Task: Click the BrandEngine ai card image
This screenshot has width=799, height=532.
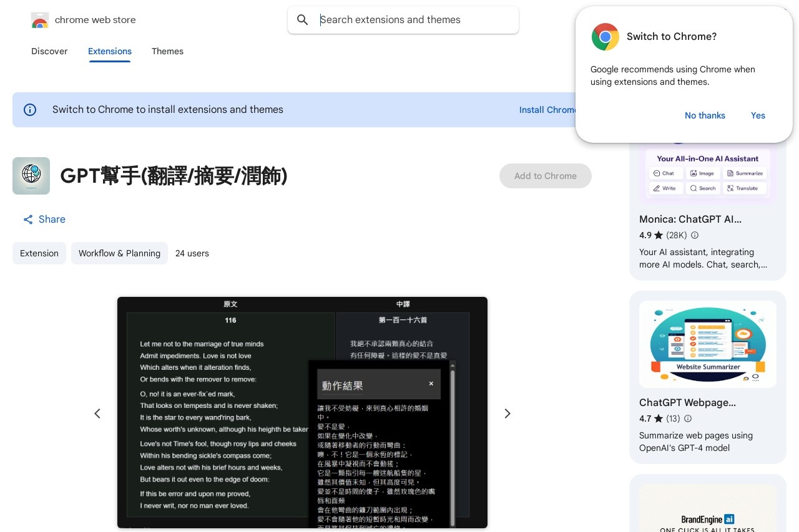Action: pyautogui.click(x=708, y=508)
